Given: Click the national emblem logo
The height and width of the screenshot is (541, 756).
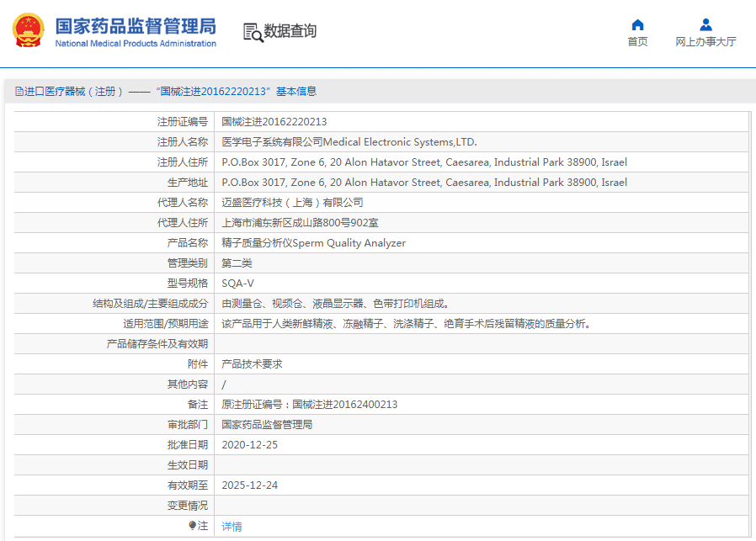Looking at the screenshot, I should coord(29,31).
